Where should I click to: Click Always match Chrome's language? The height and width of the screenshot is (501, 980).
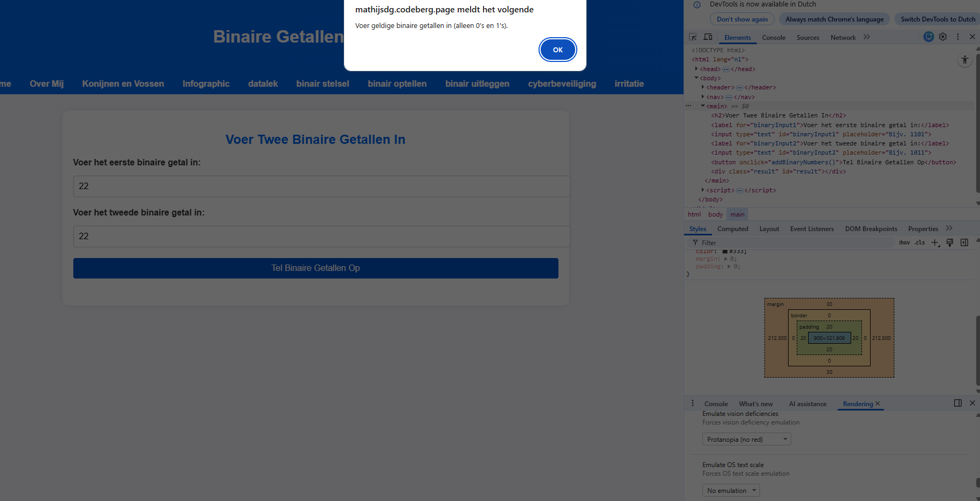click(834, 19)
